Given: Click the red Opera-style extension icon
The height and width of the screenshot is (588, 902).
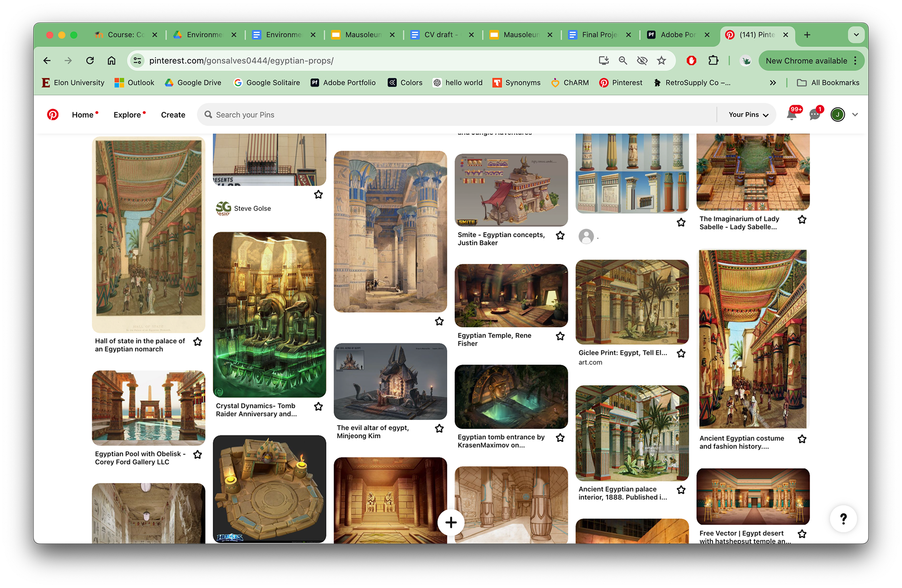Looking at the screenshot, I should click(x=691, y=61).
